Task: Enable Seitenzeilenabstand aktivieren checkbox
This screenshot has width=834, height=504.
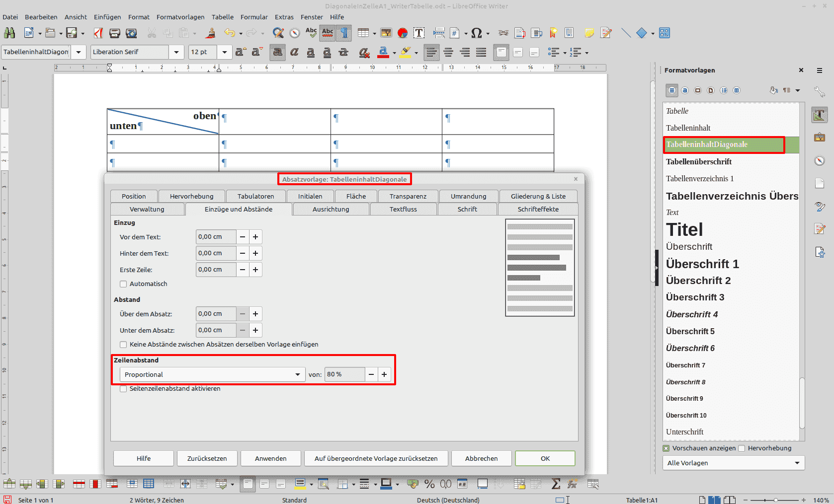Action: point(123,389)
